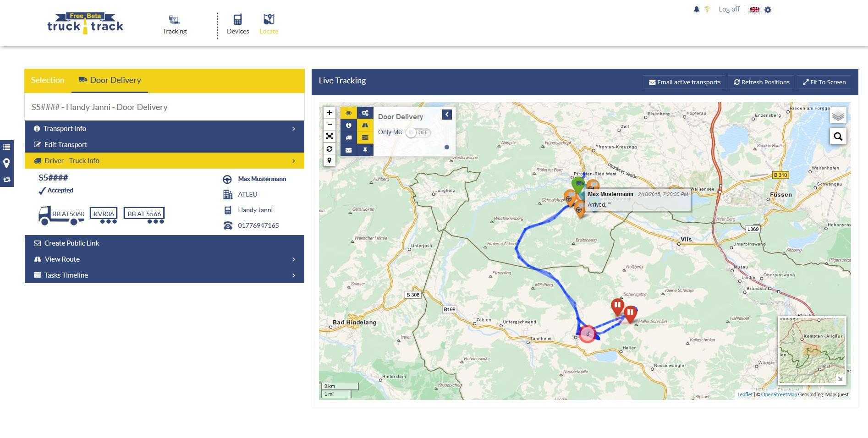
Task: Click Create Public Link
Action: pos(165,243)
